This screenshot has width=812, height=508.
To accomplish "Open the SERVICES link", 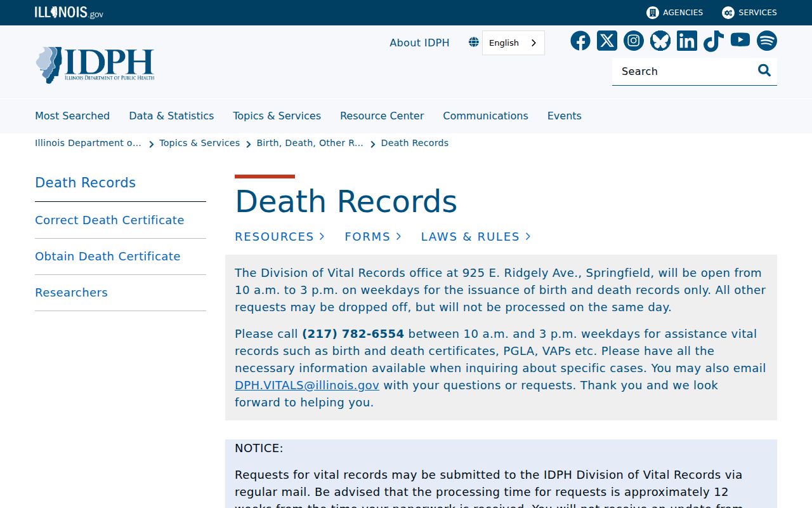I will point(749,13).
